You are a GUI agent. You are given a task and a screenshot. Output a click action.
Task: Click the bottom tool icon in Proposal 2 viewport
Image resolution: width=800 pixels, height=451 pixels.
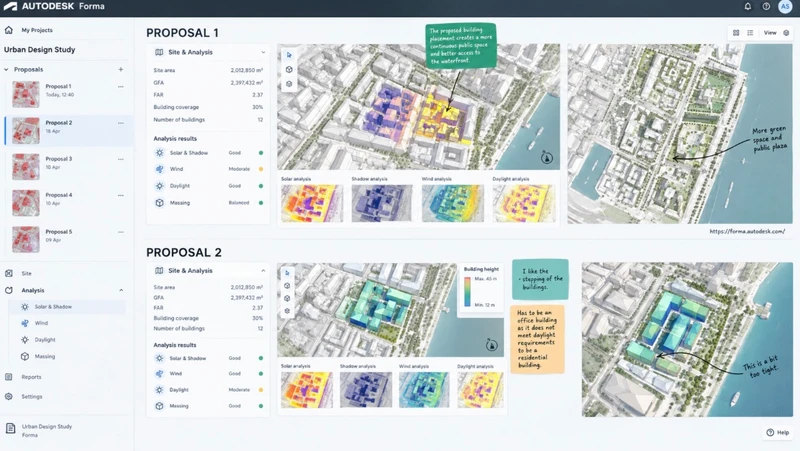[287, 311]
